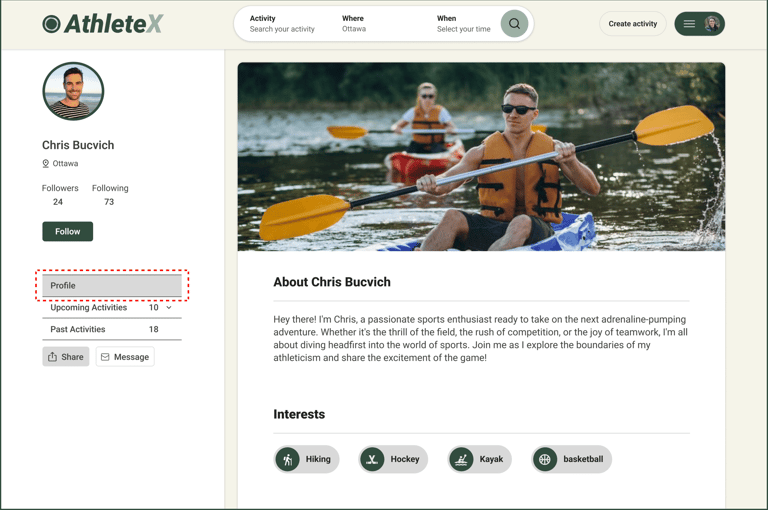The width and height of the screenshot is (768, 510).
Task: Click the AthleteX logo
Action: (102, 24)
